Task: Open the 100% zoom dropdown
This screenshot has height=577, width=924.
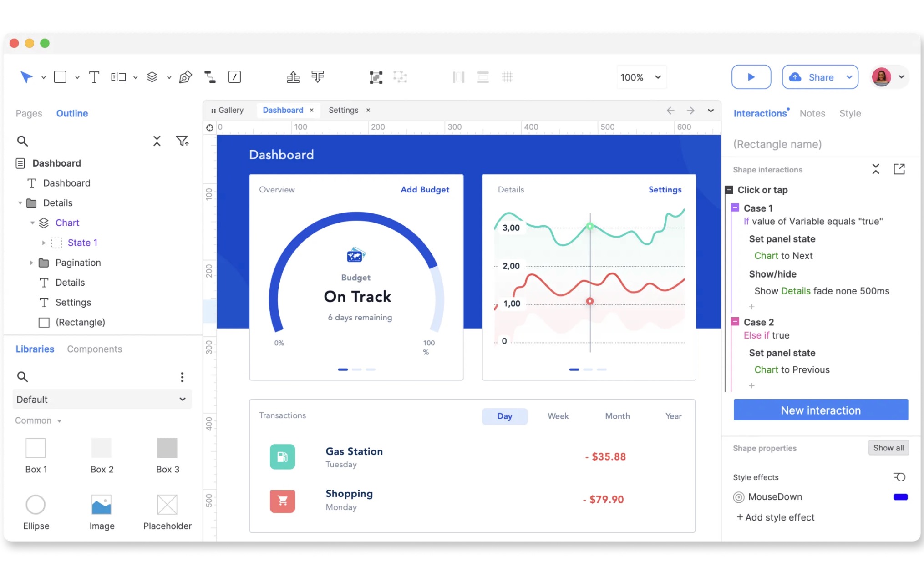Action: (640, 77)
